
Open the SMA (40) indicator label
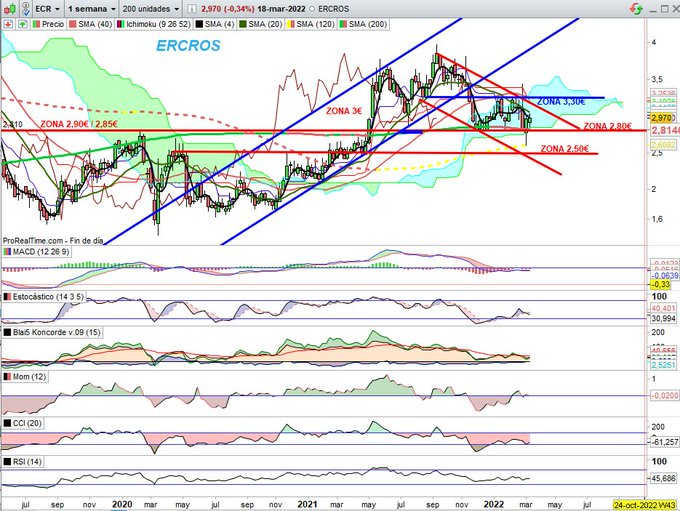click(95, 24)
